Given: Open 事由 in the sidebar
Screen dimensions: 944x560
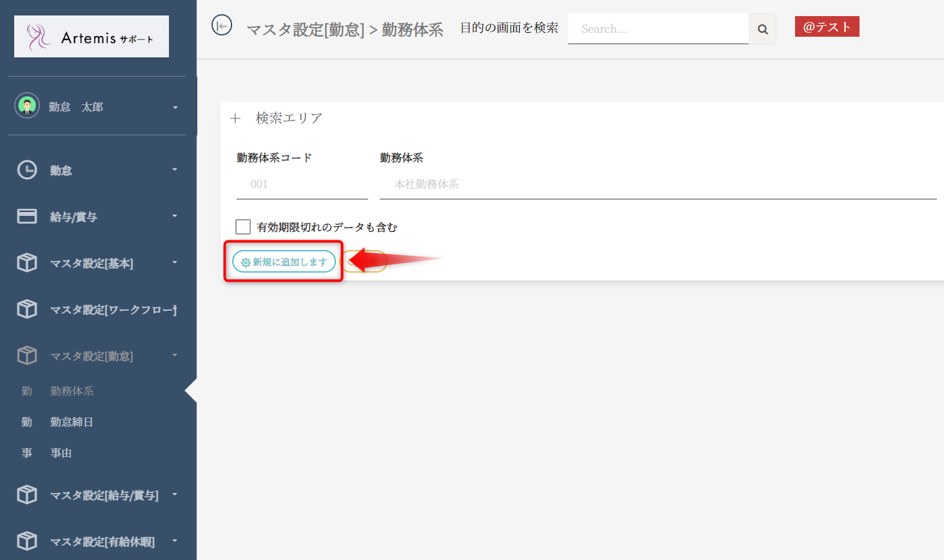Looking at the screenshot, I should coord(61,453).
